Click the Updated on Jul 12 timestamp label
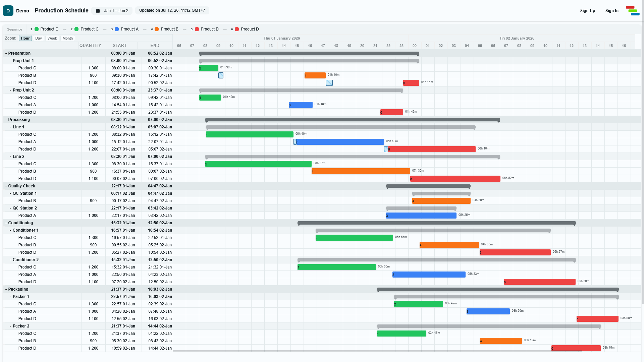This screenshot has height=362, width=644. click(172, 10)
